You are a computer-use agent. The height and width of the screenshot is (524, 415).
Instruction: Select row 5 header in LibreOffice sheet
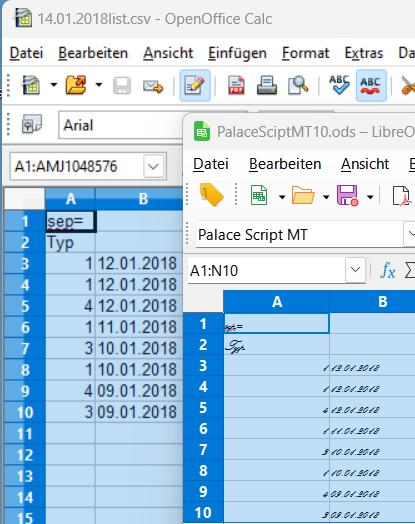click(x=203, y=408)
